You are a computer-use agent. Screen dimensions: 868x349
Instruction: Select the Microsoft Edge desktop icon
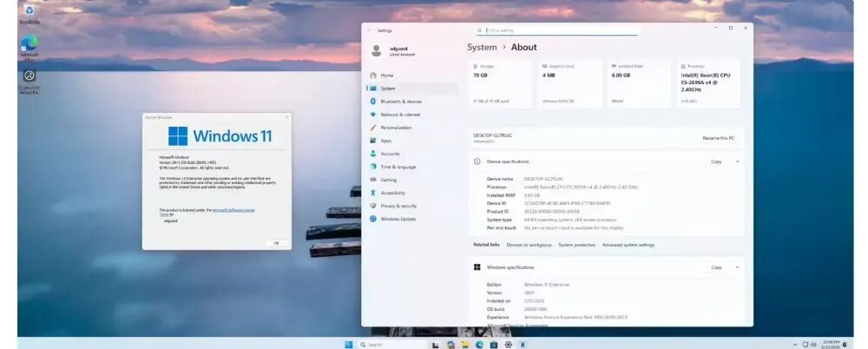(30, 47)
